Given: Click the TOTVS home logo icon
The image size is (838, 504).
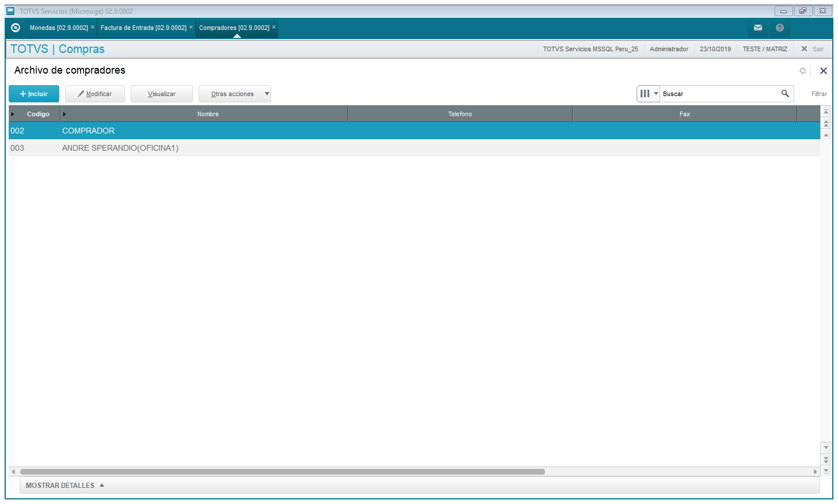Looking at the screenshot, I should click(16, 28).
